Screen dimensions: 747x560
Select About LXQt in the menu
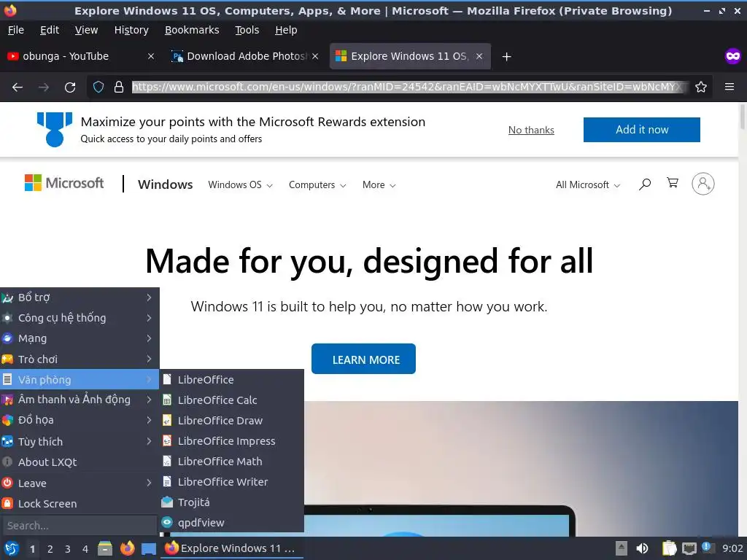80,462
